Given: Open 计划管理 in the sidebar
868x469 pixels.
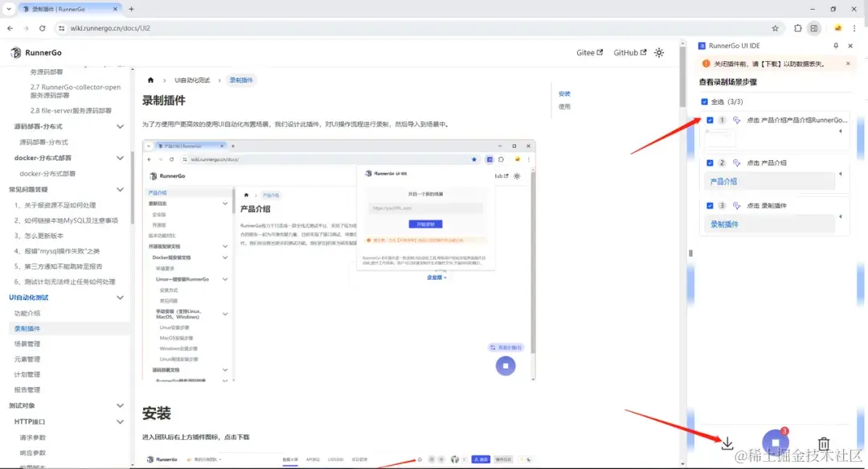Looking at the screenshot, I should 27,374.
